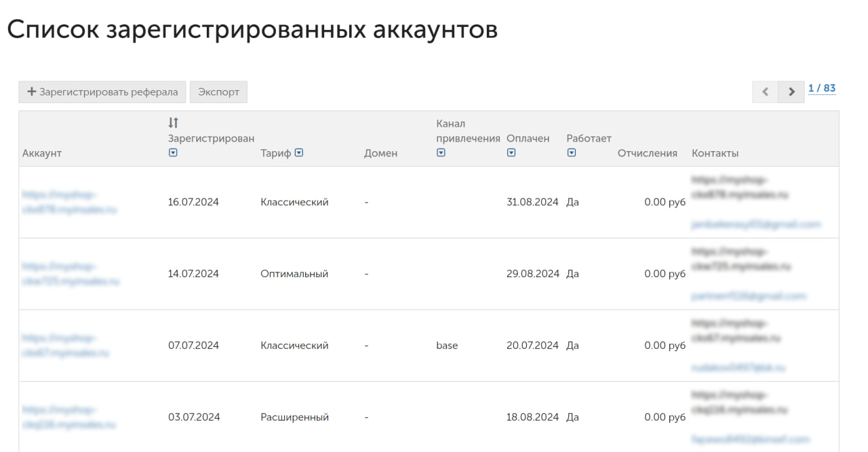Open account link registered 14.07.2024
The image size is (868, 452).
71,274
